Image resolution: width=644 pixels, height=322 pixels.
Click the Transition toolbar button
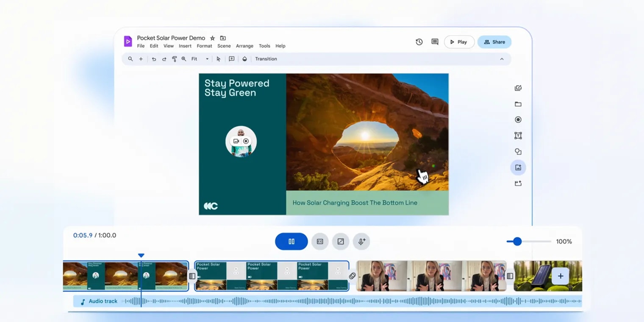click(266, 59)
